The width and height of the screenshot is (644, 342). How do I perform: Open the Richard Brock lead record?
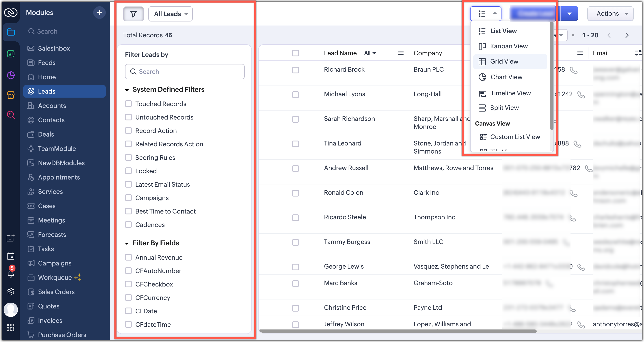click(344, 69)
